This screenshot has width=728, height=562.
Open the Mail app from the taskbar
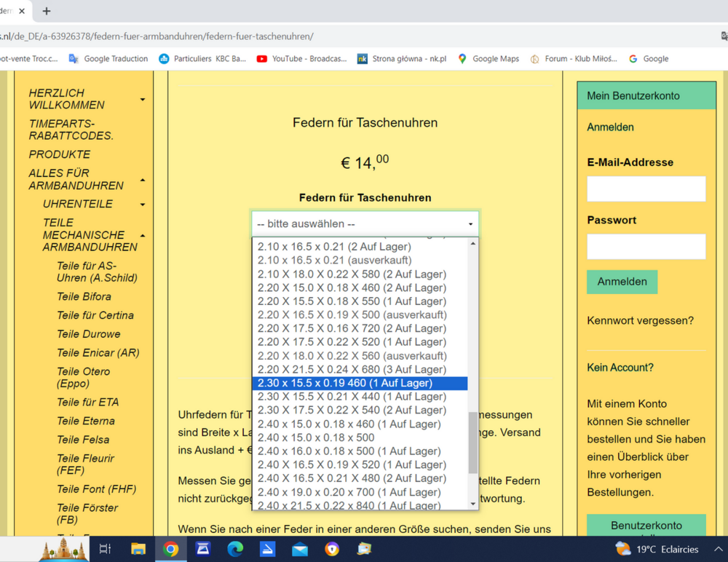click(x=299, y=549)
